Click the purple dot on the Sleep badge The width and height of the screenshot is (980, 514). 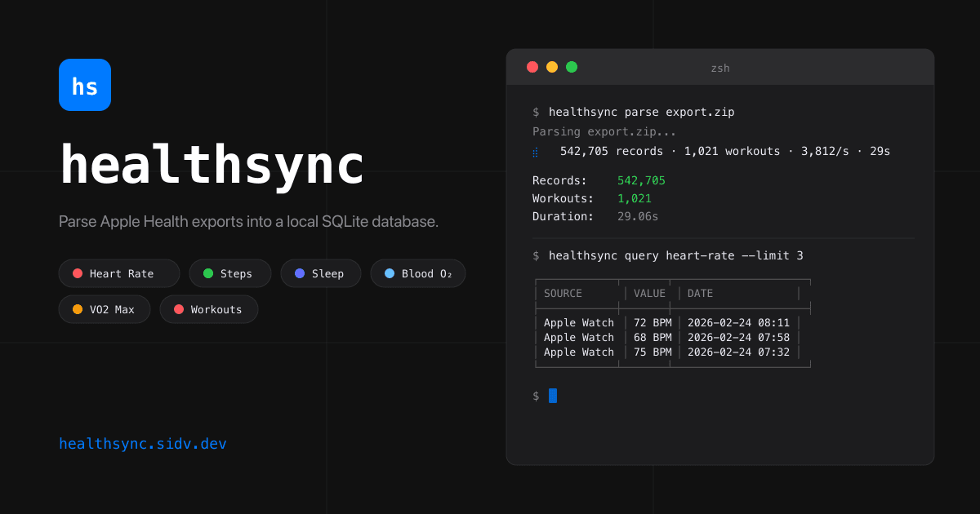(300, 273)
